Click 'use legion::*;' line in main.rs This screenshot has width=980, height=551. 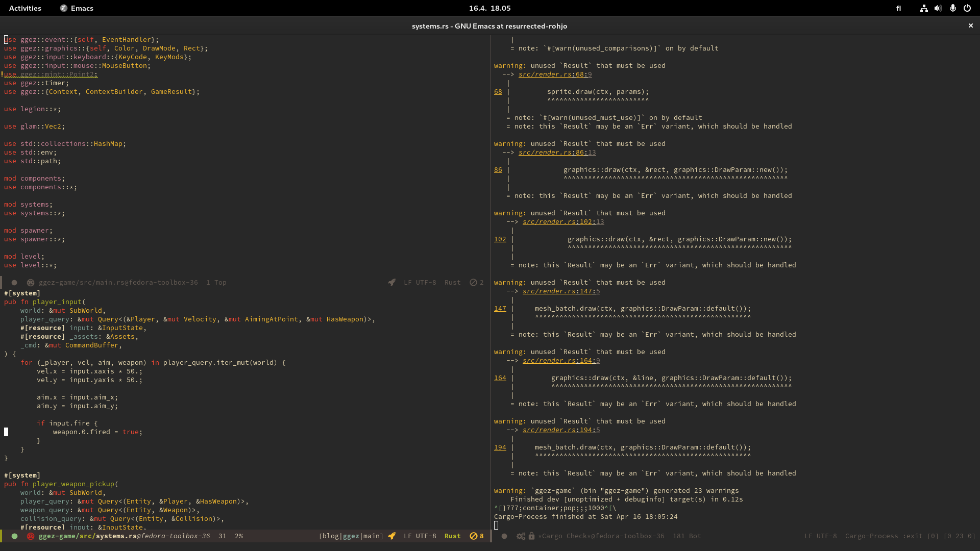[33, 109]
